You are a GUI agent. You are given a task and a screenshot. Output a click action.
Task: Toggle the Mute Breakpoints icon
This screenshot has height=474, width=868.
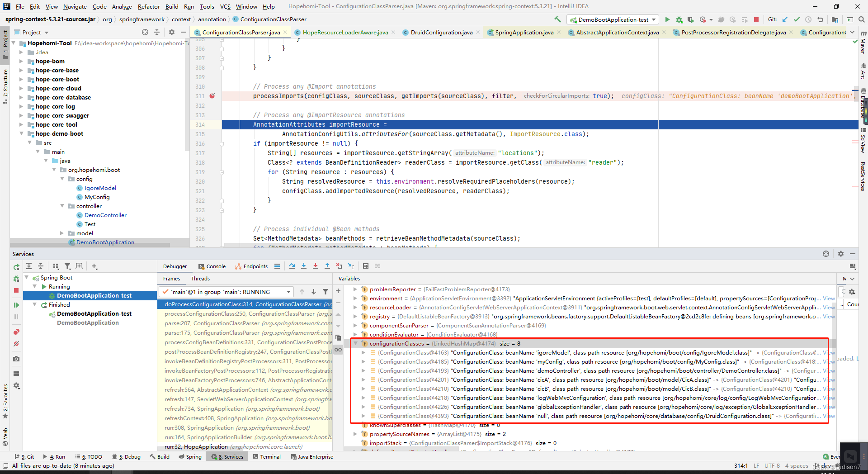tap(16, 344)
